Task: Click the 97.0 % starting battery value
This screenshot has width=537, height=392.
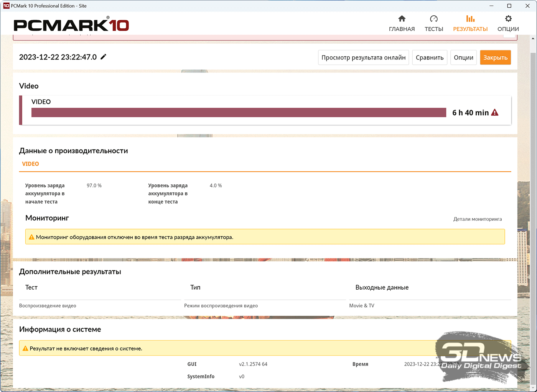Action: pyautogui.click(x=94, y=185)
